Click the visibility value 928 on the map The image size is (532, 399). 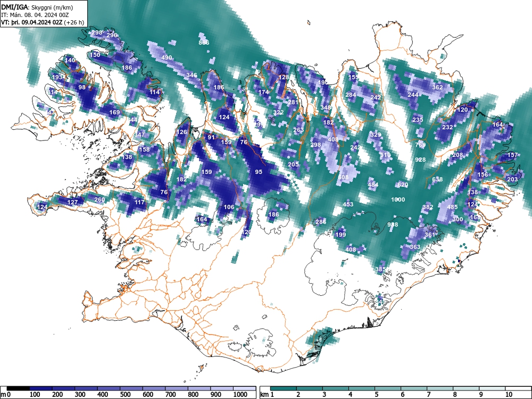click(x=420, y=160)
